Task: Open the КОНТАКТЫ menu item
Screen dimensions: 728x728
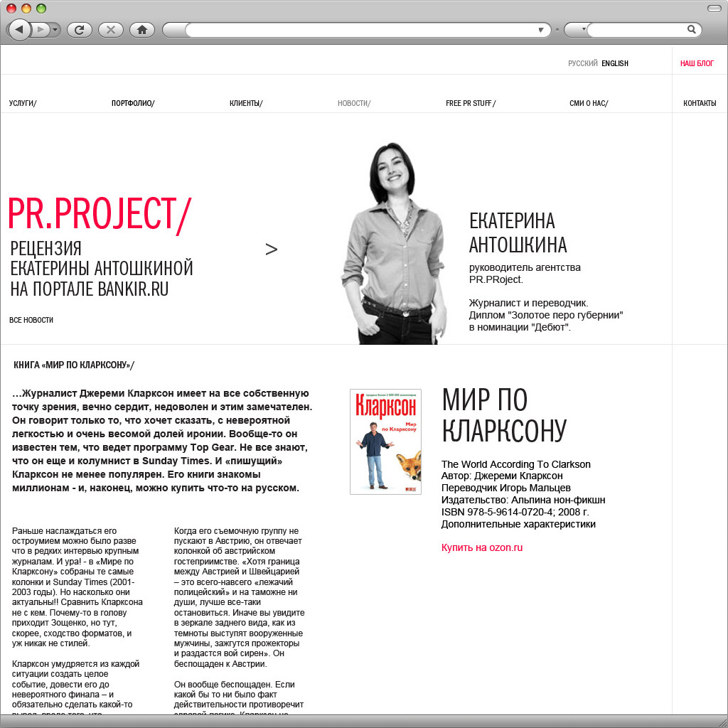Action: tap(700, 103)
